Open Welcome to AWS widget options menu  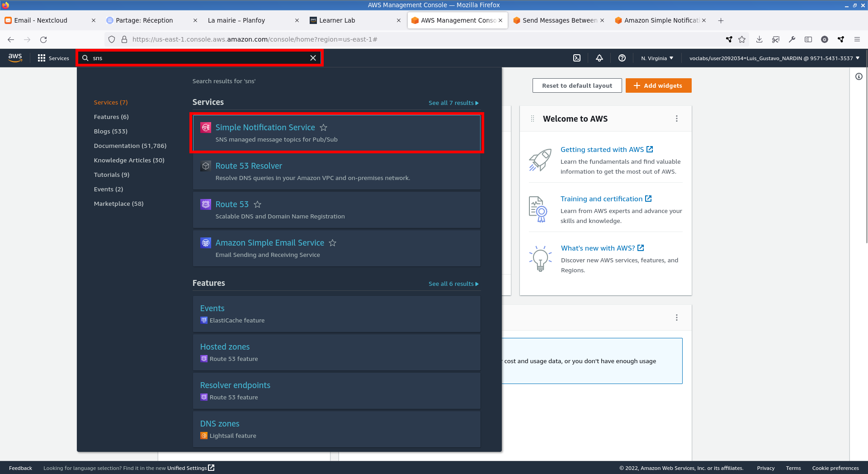pos(676,118)
